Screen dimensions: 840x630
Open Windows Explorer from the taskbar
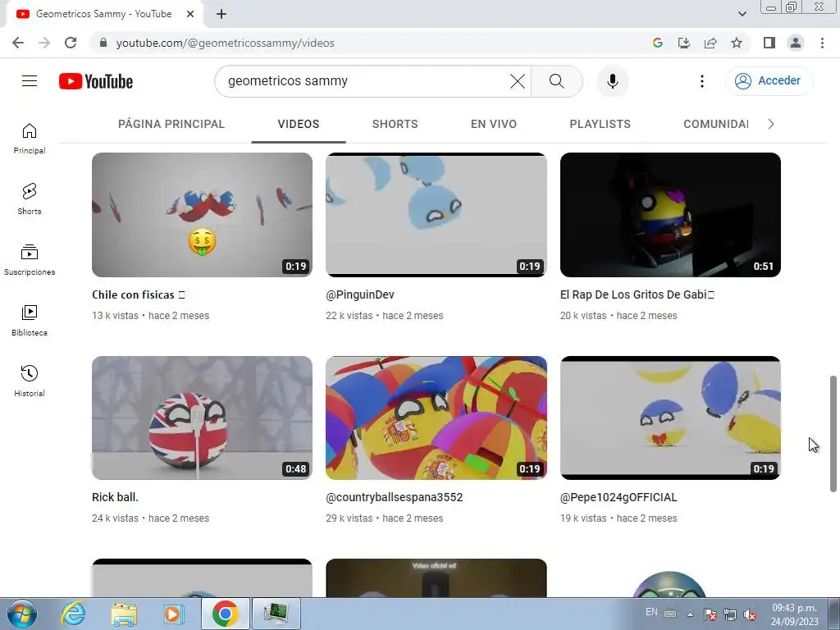(x=125, y=614)
